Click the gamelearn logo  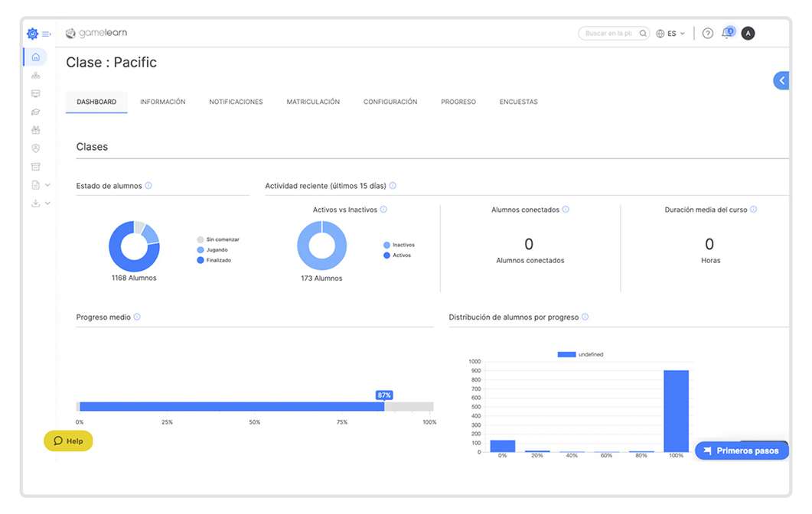[96, 33]
